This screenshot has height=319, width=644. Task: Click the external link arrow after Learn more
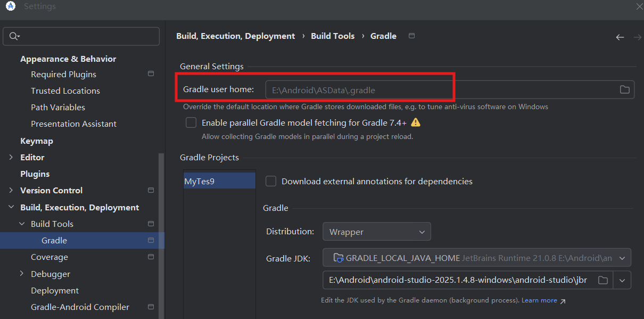563,301
